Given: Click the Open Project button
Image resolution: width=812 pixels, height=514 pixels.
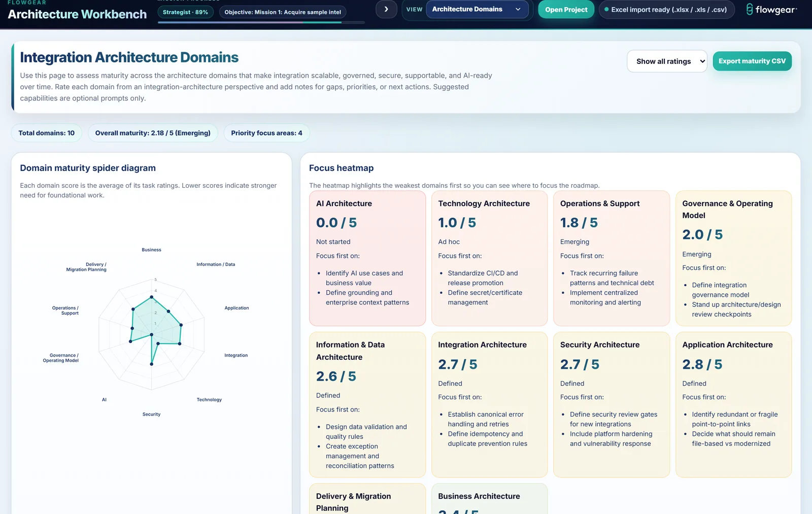Looking at the screenshot, I should [566, 10].
